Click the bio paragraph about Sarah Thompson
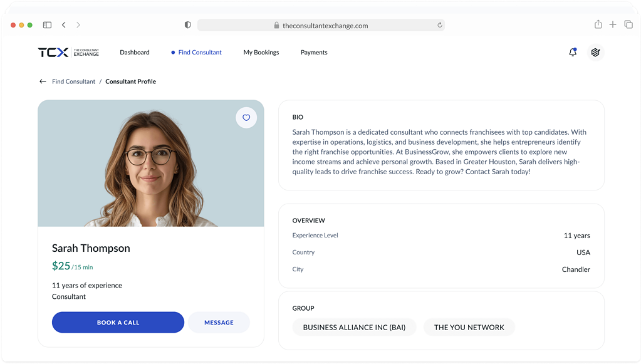641x364 pixels. click(x=439, y=152)
